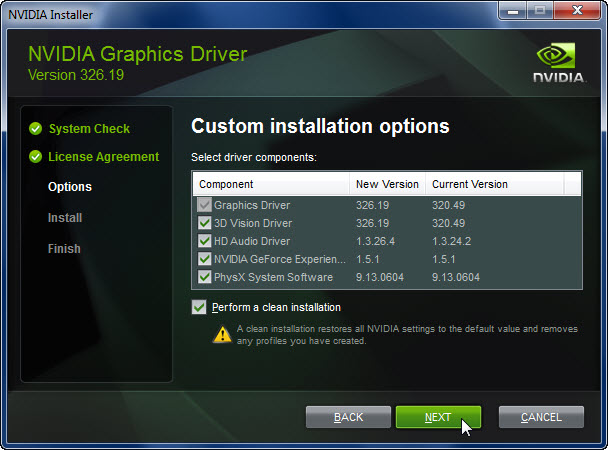Minimize the NVIDIA Installer window
The image size is (608, 450).
[x=513, y=11]
